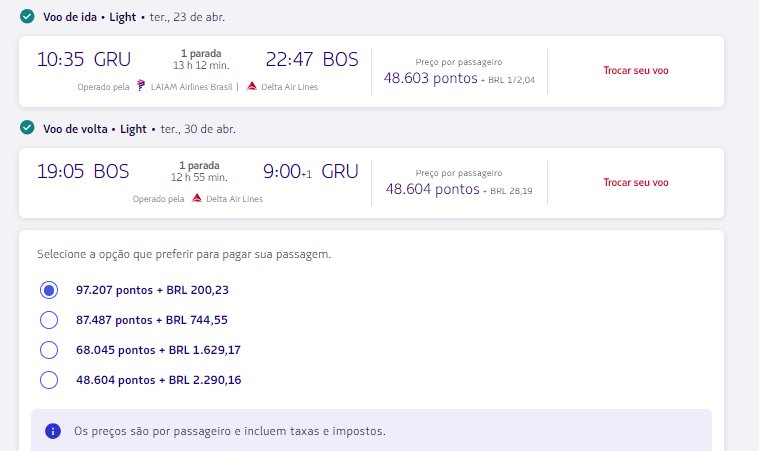Click the 22:47 BOS arrival time
The height and width of the screenshot is (451, 759).
coord(312,60)
